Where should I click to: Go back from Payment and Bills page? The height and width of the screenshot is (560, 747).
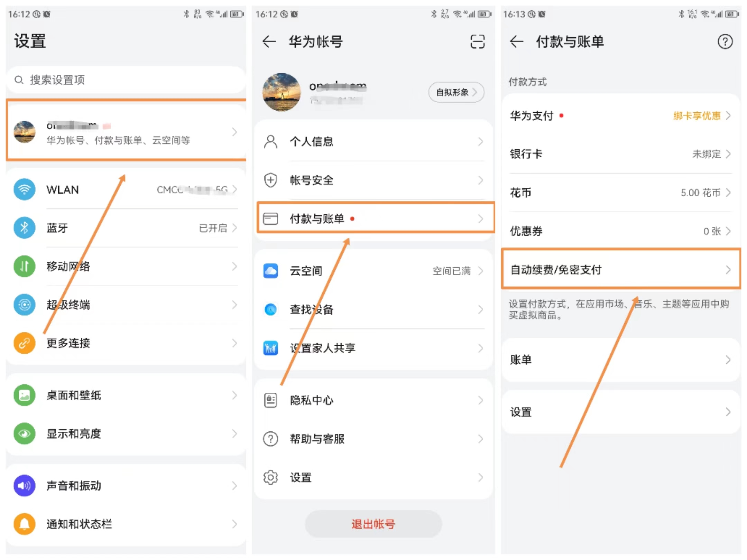point(517,42)
